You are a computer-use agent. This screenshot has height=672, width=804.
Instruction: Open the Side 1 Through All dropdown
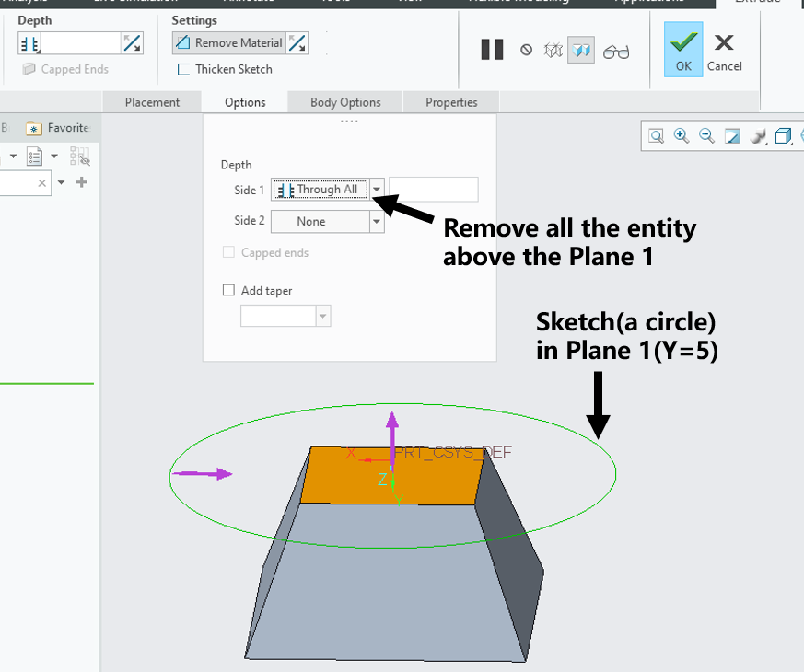click(377, 189)
